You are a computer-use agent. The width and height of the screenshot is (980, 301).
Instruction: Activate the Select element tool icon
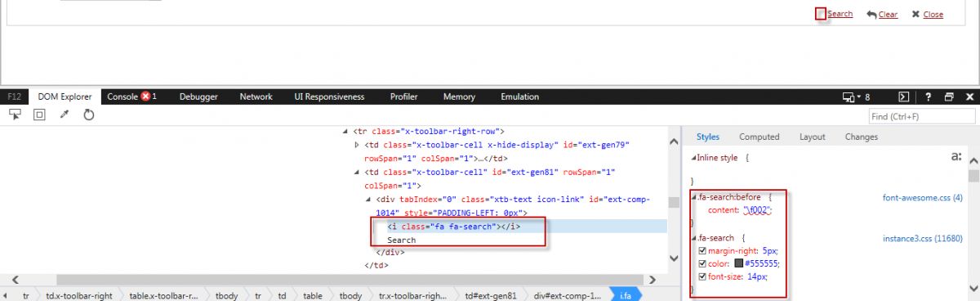(x=15, y=115)
